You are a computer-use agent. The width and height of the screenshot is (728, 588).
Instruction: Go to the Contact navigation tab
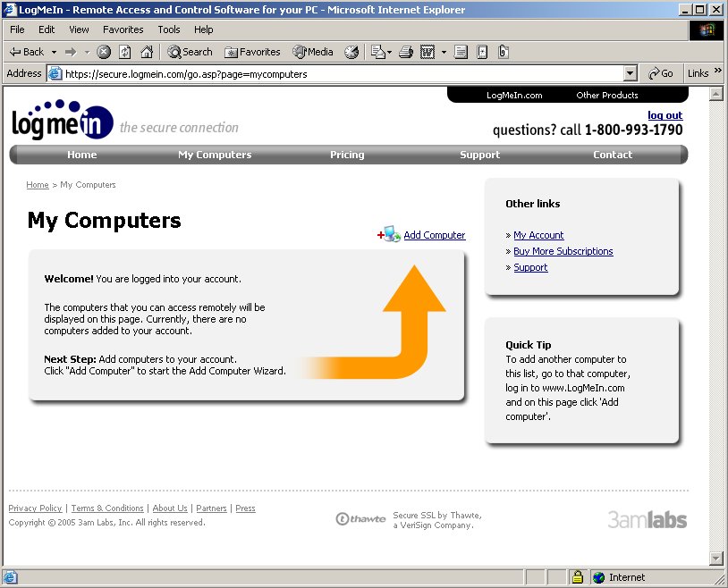(x=613, y=155)
